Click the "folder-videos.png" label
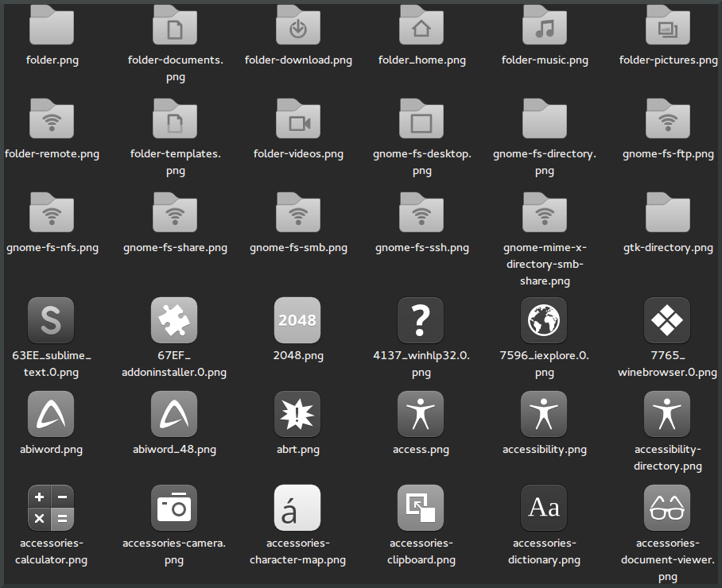Screen dimensions: 722x588 click(298, 154)
